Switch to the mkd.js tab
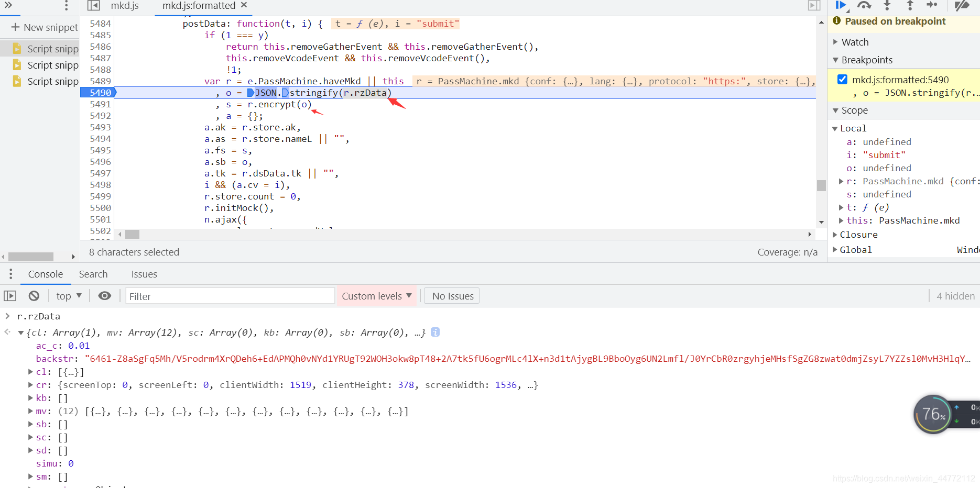This screenshot has height=488, width=980. tap(125, 6)
